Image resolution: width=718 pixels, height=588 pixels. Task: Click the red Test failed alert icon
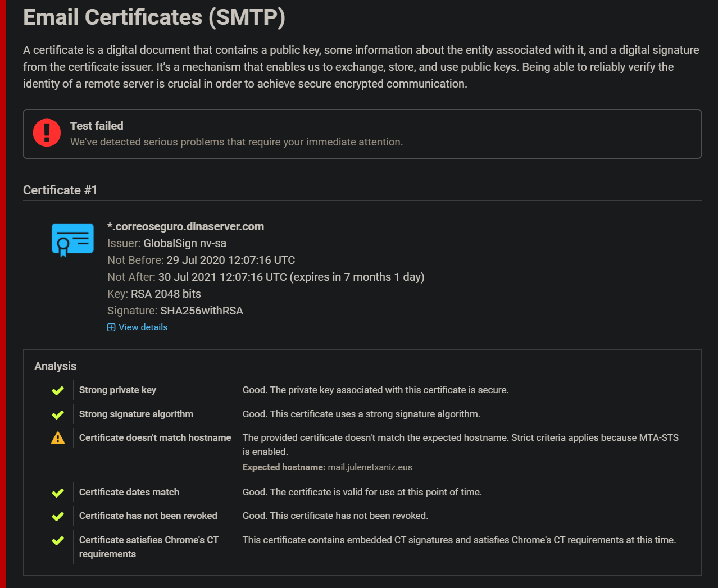click(47, 133)
